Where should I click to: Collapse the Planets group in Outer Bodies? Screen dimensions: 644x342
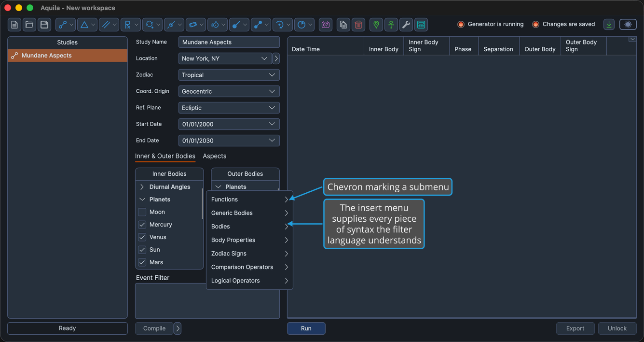219,187
